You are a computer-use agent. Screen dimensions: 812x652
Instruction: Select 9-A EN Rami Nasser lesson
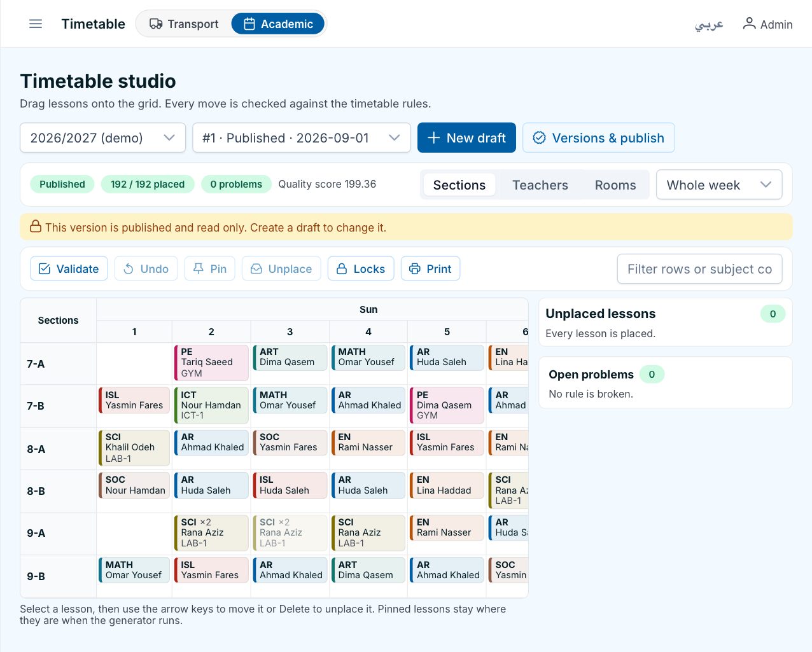[447, 527]
